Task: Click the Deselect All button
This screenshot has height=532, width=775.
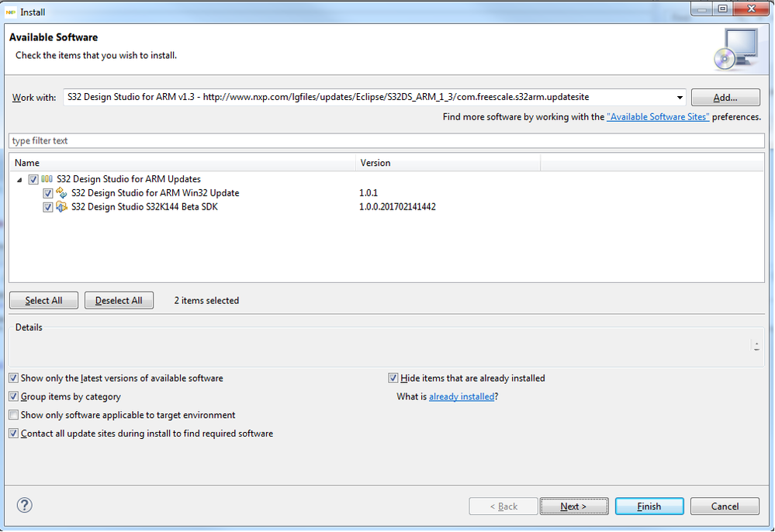Action: (119, 300)
